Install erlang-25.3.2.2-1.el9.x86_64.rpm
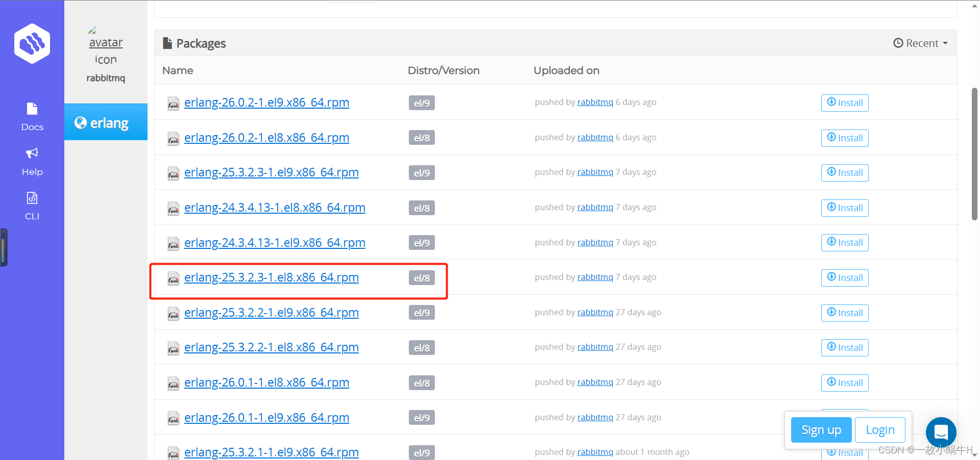Viewport: 980px width, 460px height. pos(845,313)
